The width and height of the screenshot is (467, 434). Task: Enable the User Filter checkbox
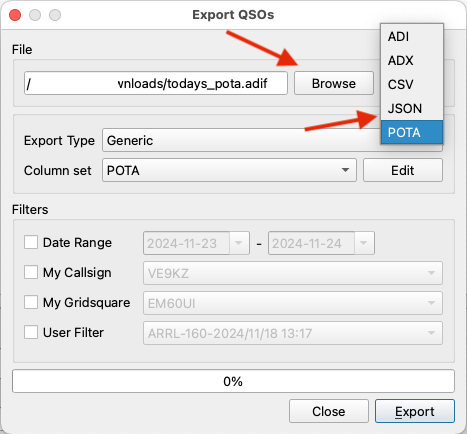pyautogui.click(x=31, y=332)
